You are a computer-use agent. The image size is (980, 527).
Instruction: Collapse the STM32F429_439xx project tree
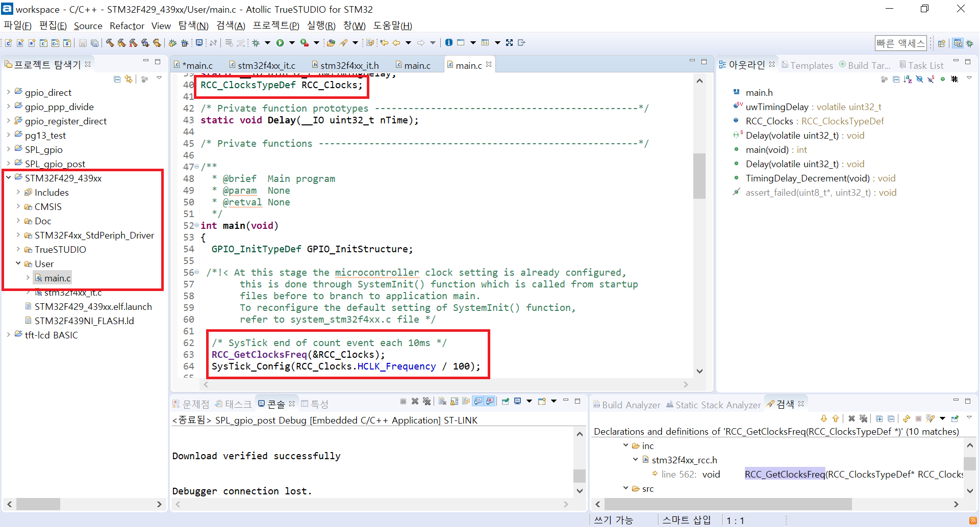click(9, 178)
